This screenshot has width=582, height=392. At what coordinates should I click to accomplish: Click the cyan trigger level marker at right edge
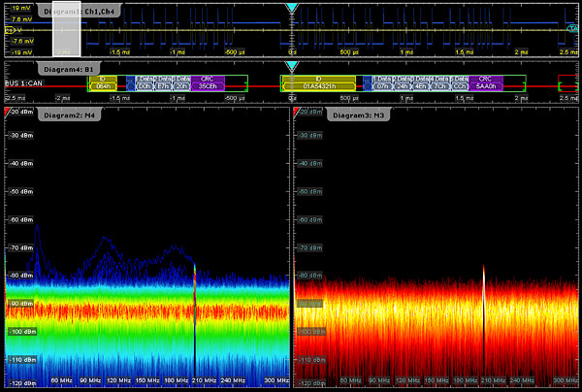[572, 28]
